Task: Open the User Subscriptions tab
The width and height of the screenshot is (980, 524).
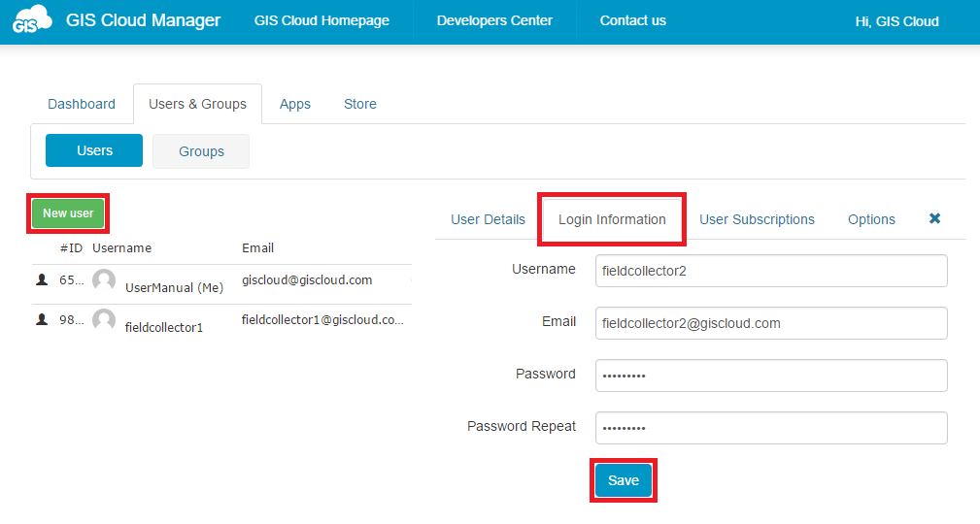Action: pyautogui.click(x=757, y=220)
